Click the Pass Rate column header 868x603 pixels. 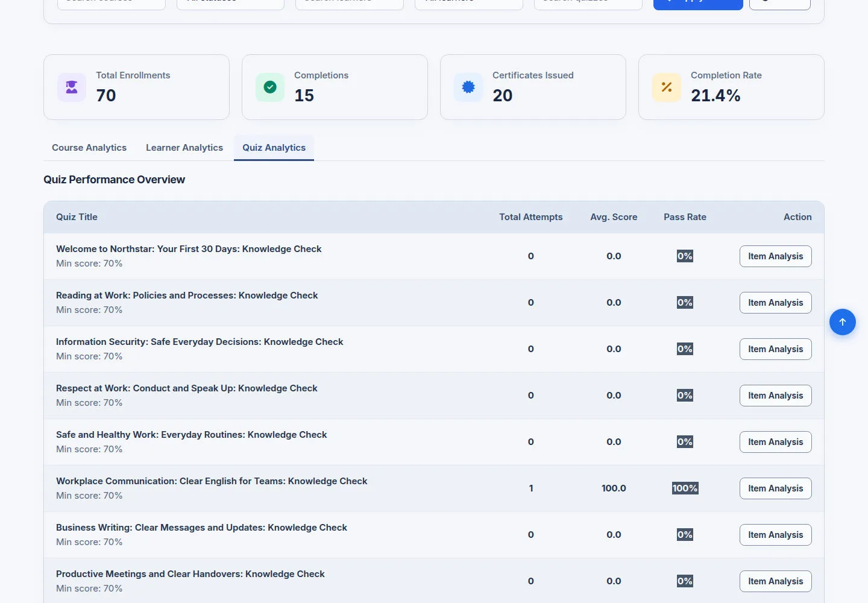click(685, 217)
